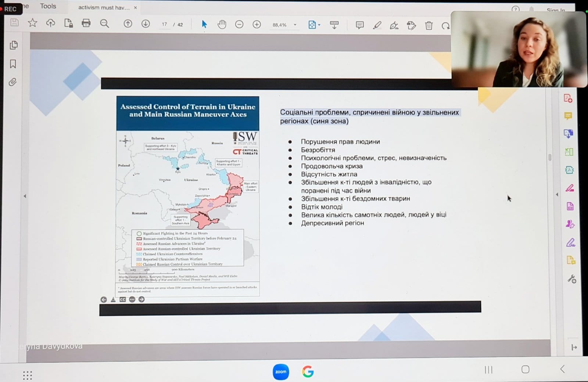Choose the arrow Selection tool
Screen dimensions: 588x382
(204, 24)
